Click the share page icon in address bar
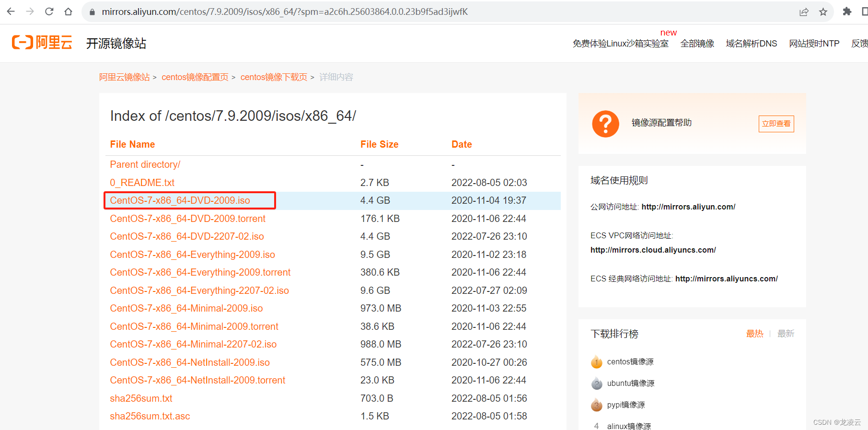The image size is (868, 430). tap(804, 12)
